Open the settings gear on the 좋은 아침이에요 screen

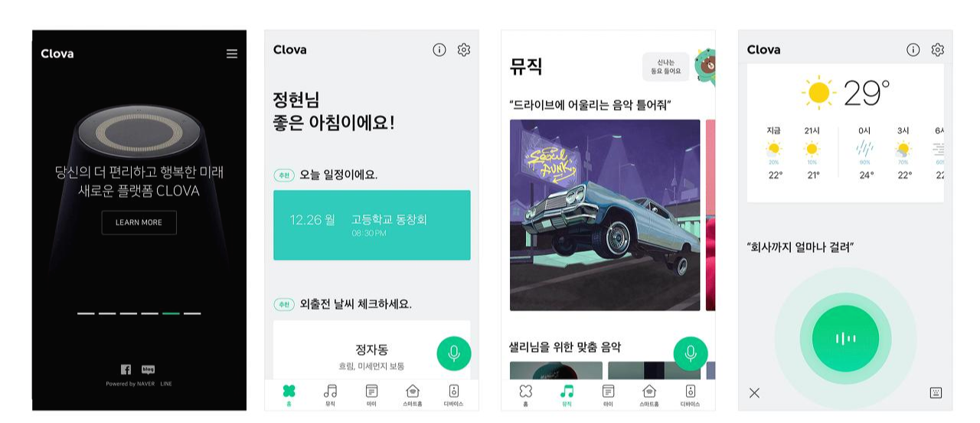pos(463,50)
